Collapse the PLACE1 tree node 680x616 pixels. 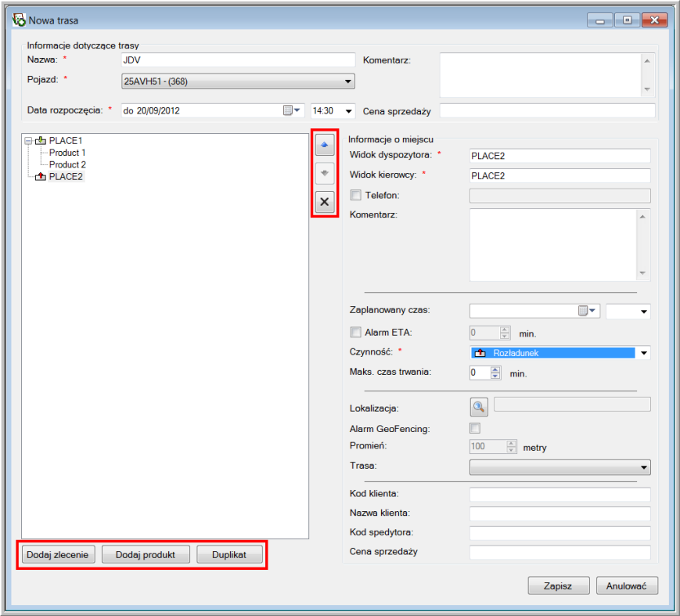pos(28,141)
